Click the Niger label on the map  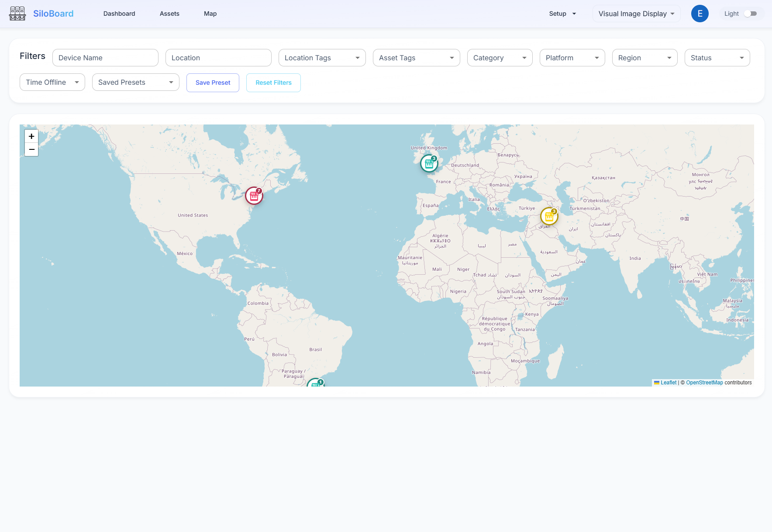(463, 269)
